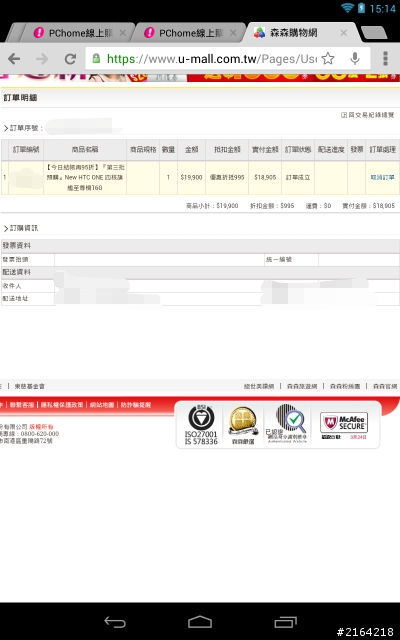Expand the 訂單序號 section arrow
Screen dimensions: 400x640
click(x=6, y=128)
